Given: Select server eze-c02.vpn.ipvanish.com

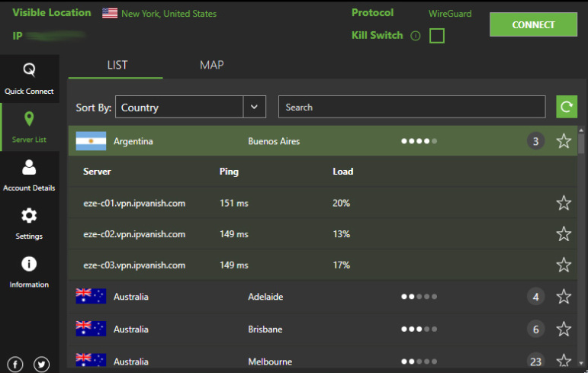Looking at the screenshot, I should pos(134,234).
